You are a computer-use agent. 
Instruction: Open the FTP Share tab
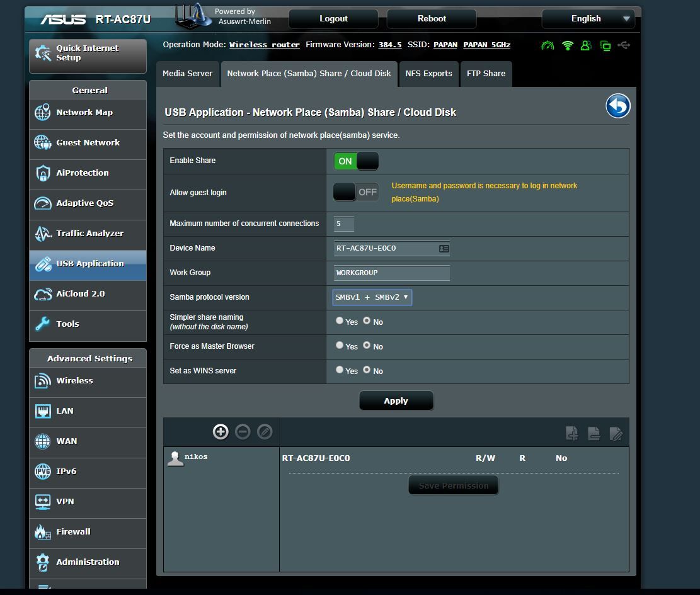tap(486, 74)
